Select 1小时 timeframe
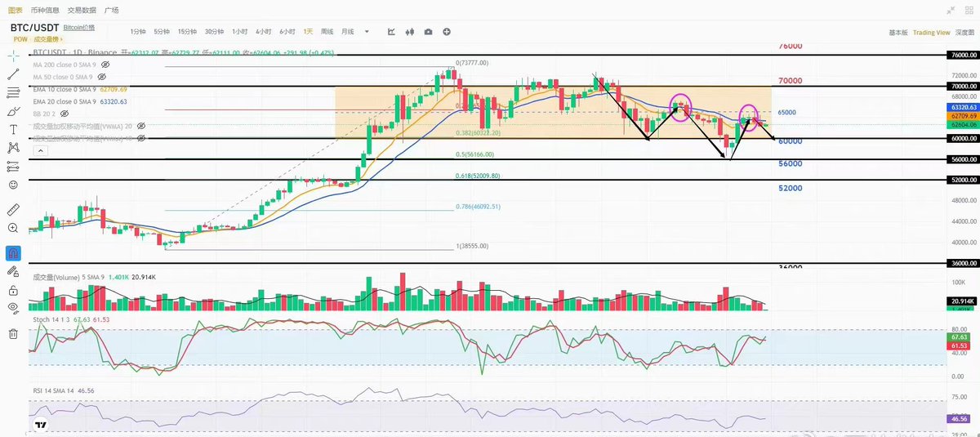 pos(239,31)
